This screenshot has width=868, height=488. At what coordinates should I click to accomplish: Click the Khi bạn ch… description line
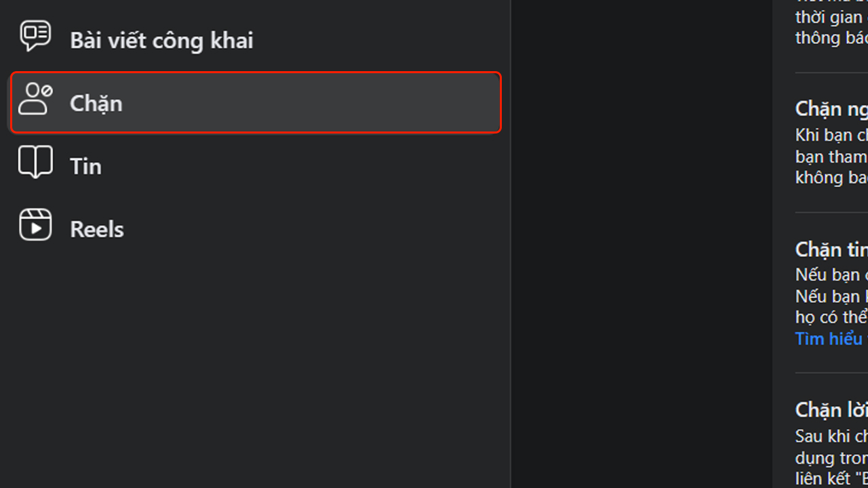click(x=831, y=135)
